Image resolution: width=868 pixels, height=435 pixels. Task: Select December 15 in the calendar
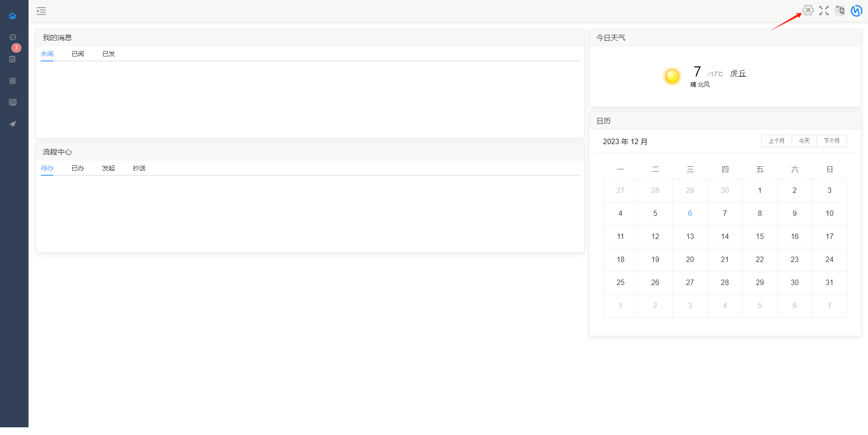[x=760, y=236]
